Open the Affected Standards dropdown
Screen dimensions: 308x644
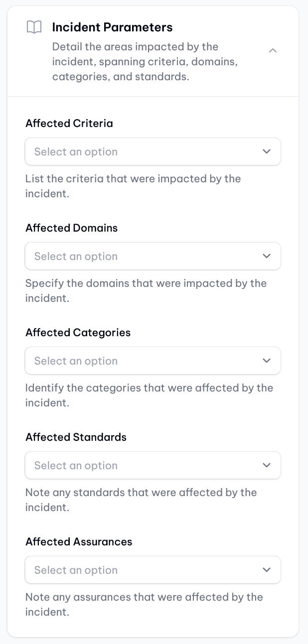pos(153,465)
